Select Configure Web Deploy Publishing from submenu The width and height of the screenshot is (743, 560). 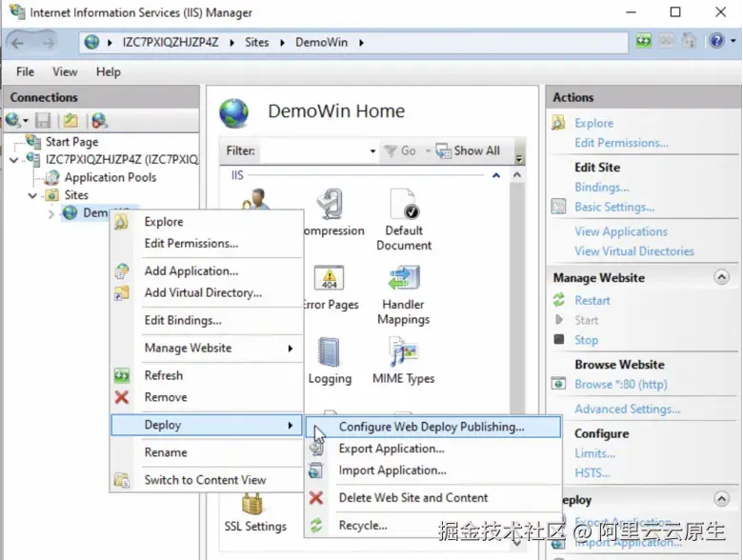click(x=433, y=427)
